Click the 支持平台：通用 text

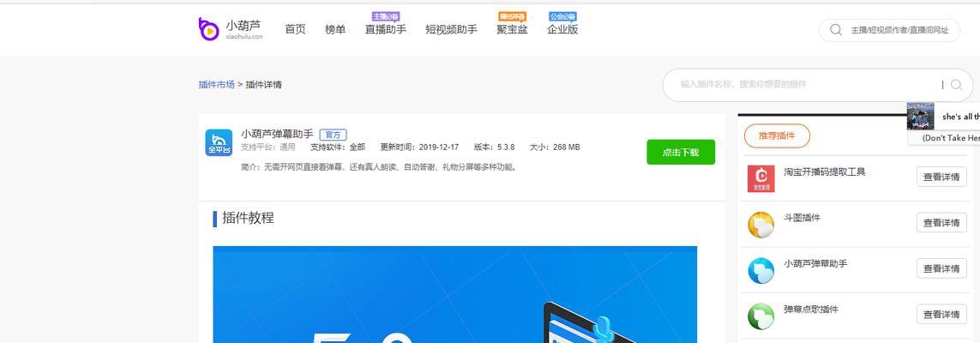click(x=268, y=147)
